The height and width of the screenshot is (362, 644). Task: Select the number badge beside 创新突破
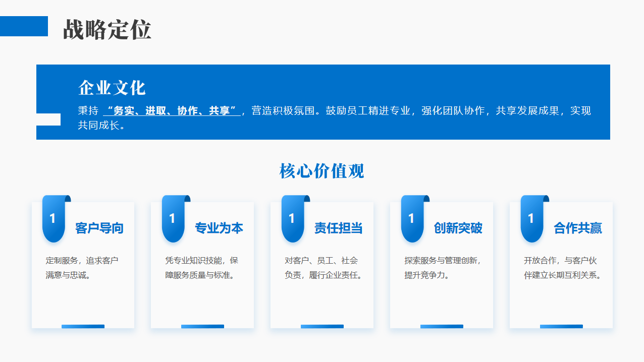tap(412, 219)
